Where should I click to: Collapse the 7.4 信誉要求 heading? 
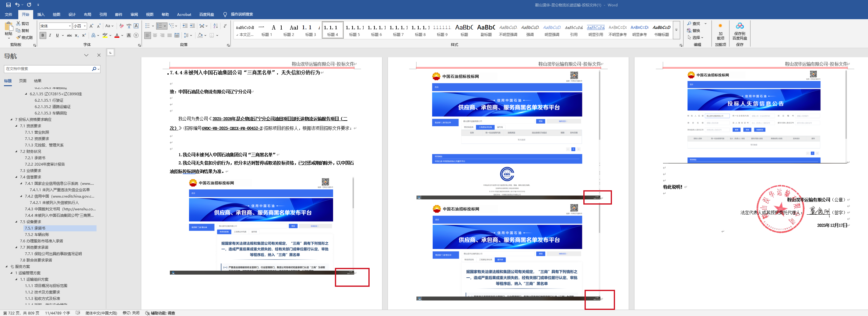point(16,177)
